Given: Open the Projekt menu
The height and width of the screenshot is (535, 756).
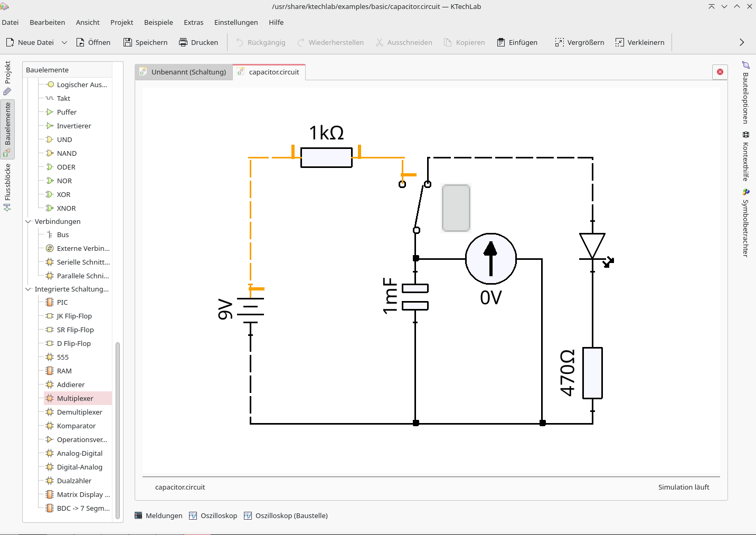Looking at the screenshot, I should [x=122, y=22].
